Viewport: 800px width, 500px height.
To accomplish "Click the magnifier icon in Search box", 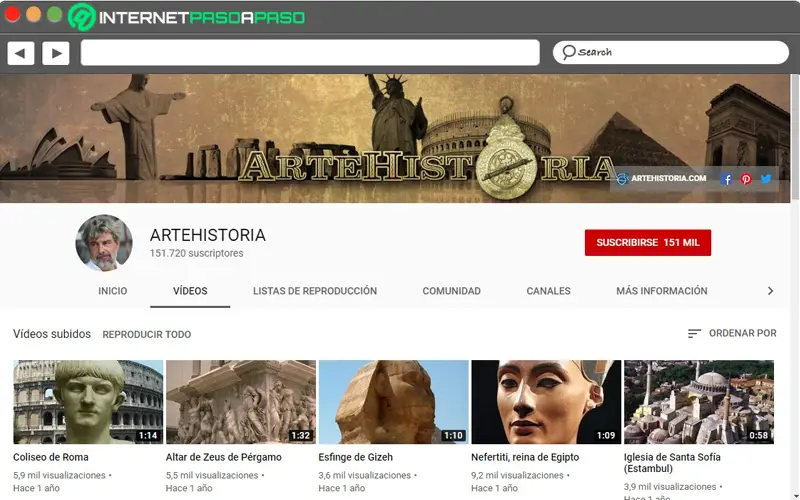I will [x=568, y=52].
